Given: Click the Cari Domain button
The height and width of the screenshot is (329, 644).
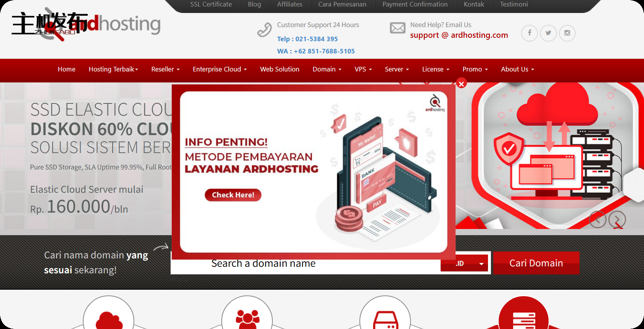Looking at the screenshot, I should (x=536, y=263).
